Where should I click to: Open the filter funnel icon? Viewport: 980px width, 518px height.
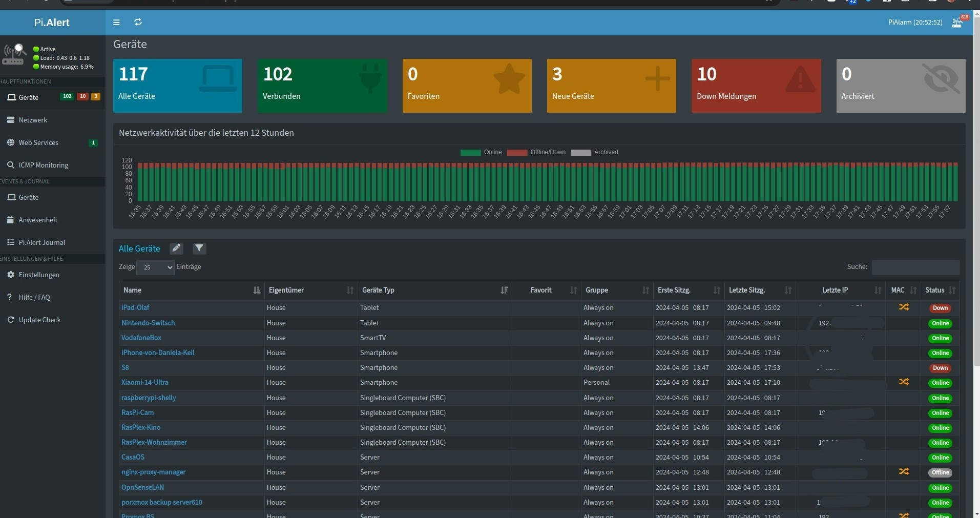pyautogui.click(x=199, y=248)
